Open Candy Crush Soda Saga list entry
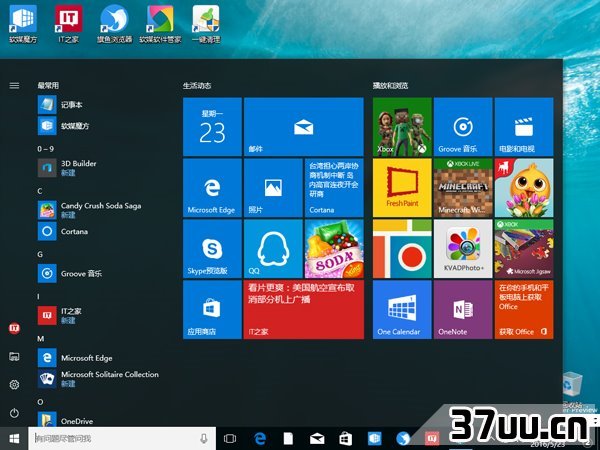 pyautogui.click(x=90, y=210)
